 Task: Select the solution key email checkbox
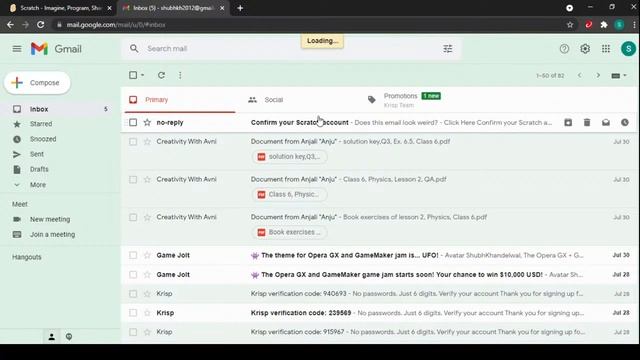[x=133, y=142]
